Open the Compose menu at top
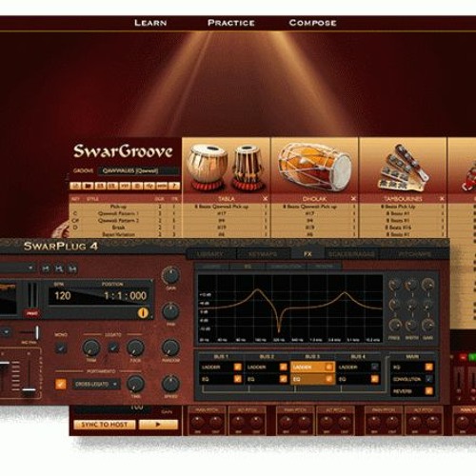The height and width of the screenshot is (476, 476). click(x=312, y=23)
